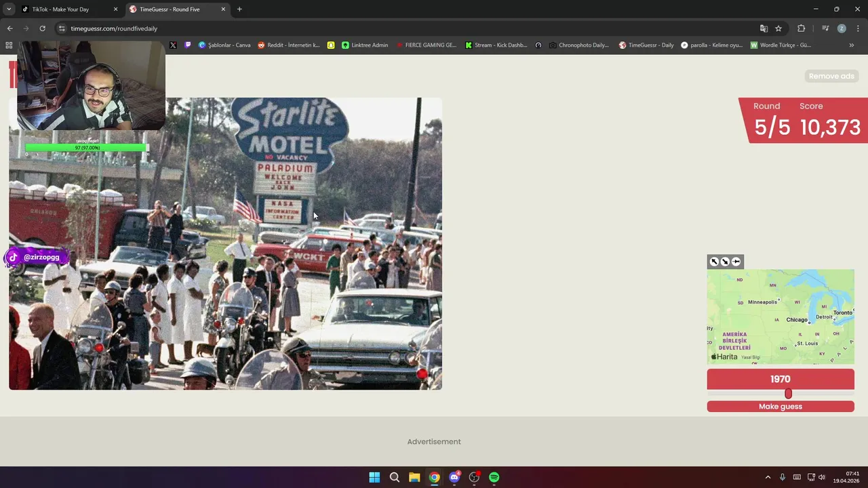Click the Yasal Bilgi link on map

tap(751, 357)
